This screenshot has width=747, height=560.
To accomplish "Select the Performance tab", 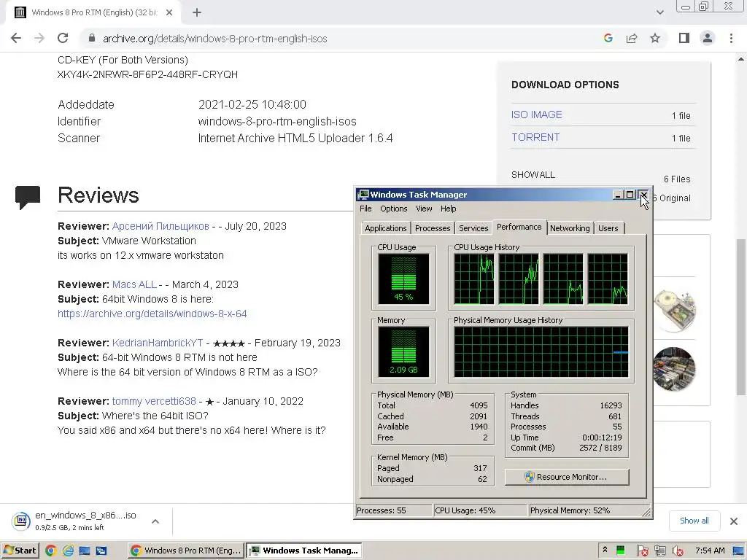I will click(519, 227).
